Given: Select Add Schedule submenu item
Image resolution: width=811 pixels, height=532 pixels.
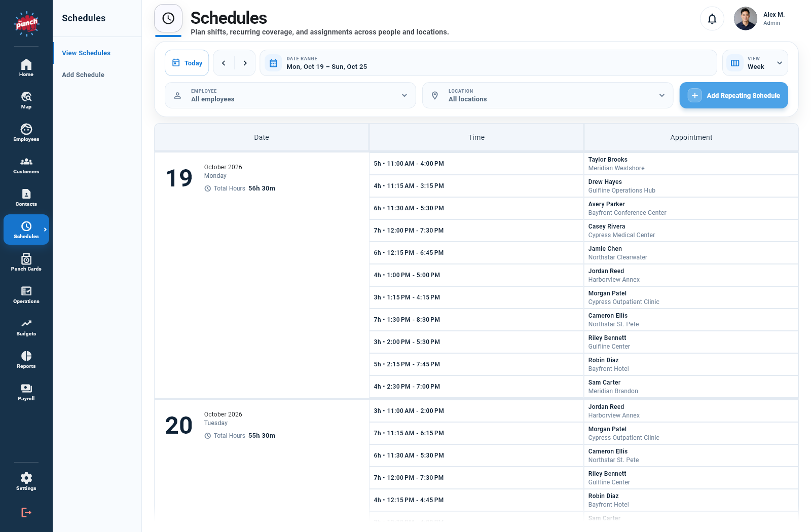Looking at the screenshot, I should click(x=83, y=74).
